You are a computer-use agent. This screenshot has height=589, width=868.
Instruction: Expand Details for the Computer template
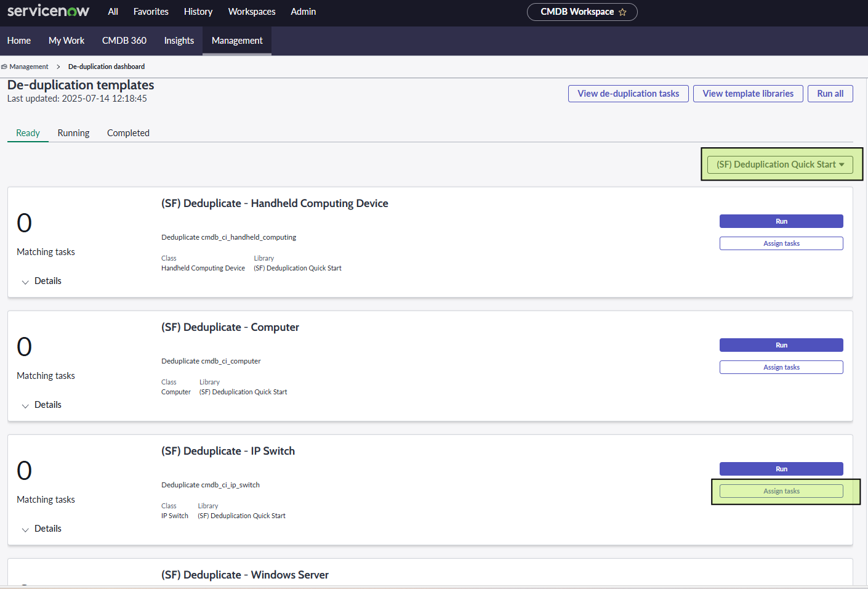coord(41,405)
